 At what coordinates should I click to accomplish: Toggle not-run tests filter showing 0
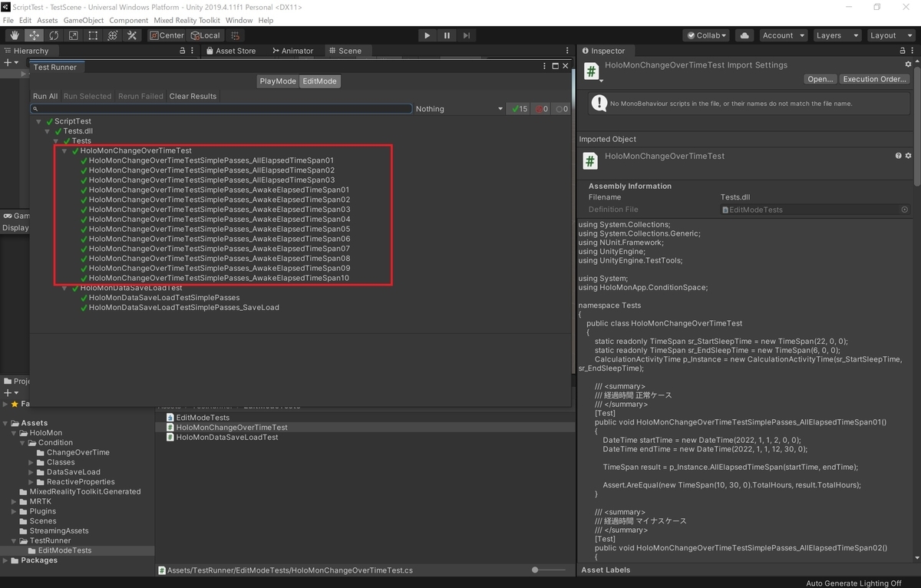pyautogui.click(x=562, y=109)
